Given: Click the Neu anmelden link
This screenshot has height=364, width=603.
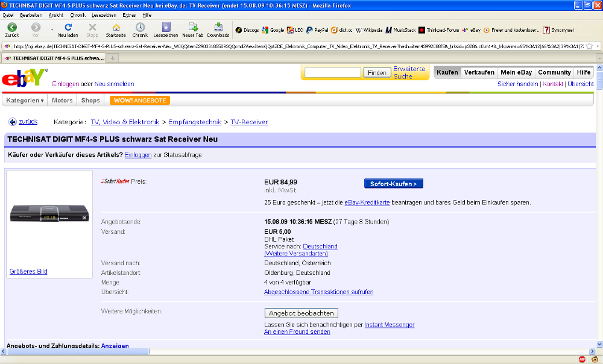Looking at the screenshot, I should 114,84.
